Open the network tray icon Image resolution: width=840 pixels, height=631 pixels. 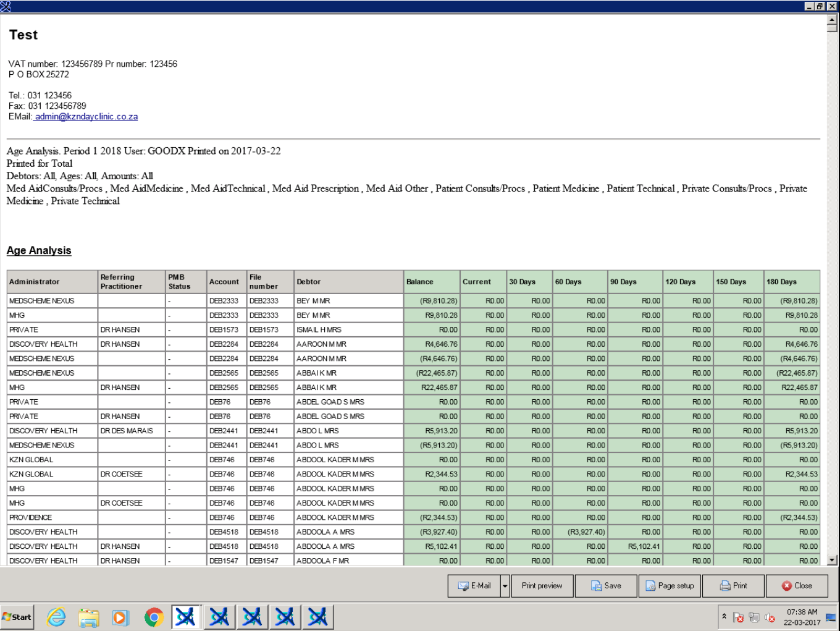pyautogui.click(x=754, y=617)
